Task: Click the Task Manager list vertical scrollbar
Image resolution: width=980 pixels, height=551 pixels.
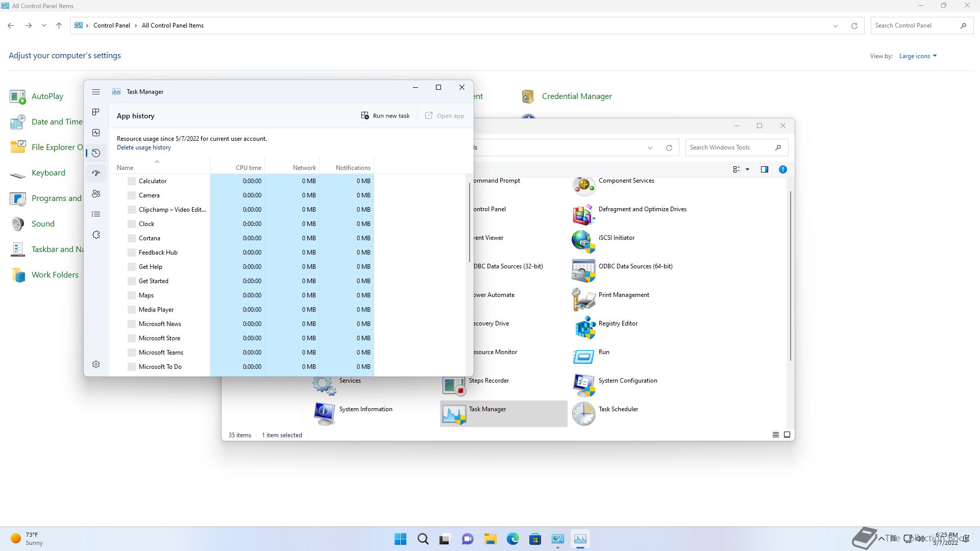Action: 469,223
